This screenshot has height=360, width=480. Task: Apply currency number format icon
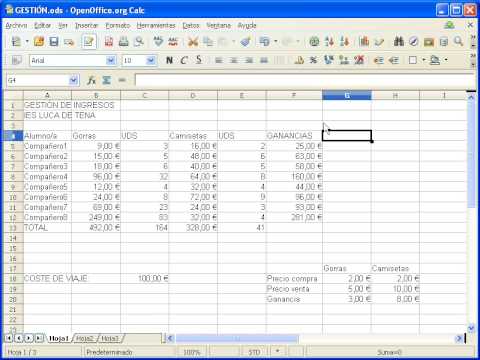click(x=299, y=60)
